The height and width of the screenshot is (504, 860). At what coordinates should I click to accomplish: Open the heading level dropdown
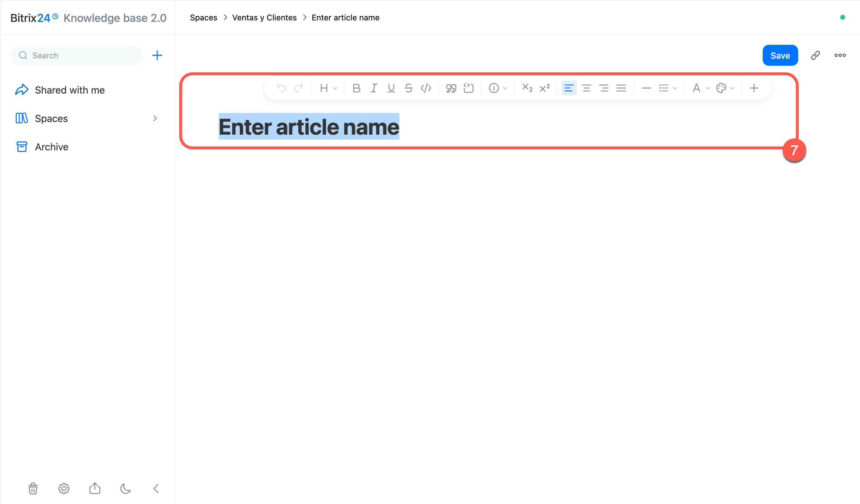click(328, 88)
